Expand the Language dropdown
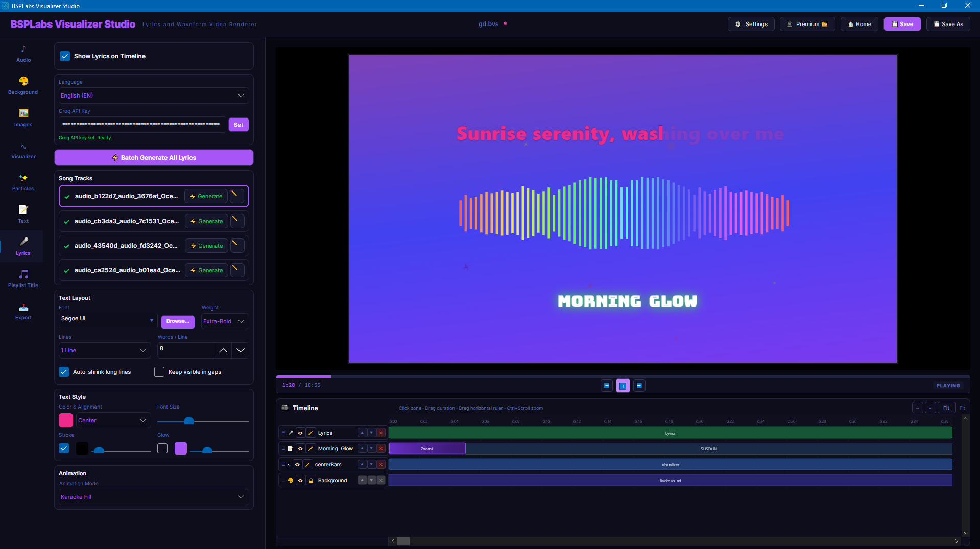Viewport: 980px width, 549px height. point(154,96)
